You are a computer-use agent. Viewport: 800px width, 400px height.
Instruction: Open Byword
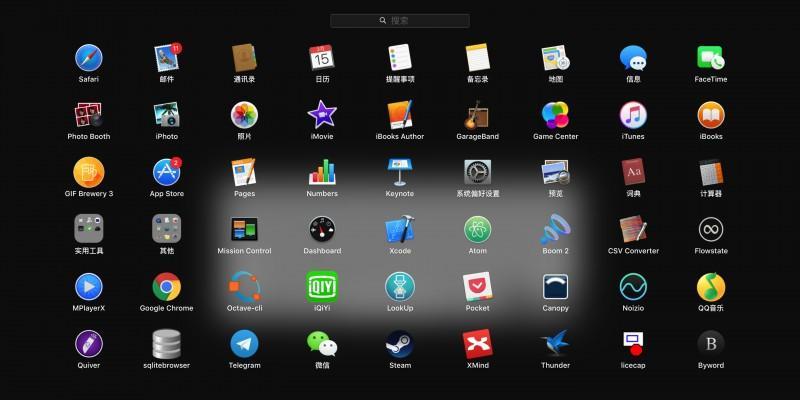tap(711, 344)
